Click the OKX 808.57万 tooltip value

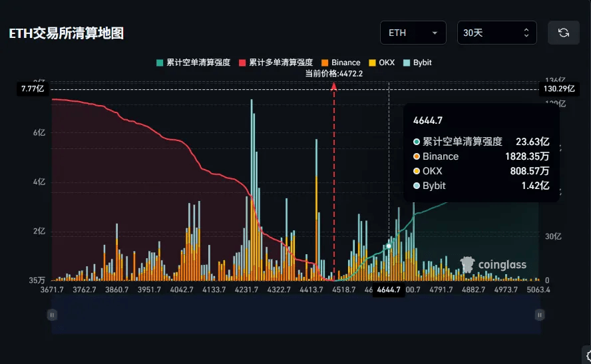[x=530, y=171]
